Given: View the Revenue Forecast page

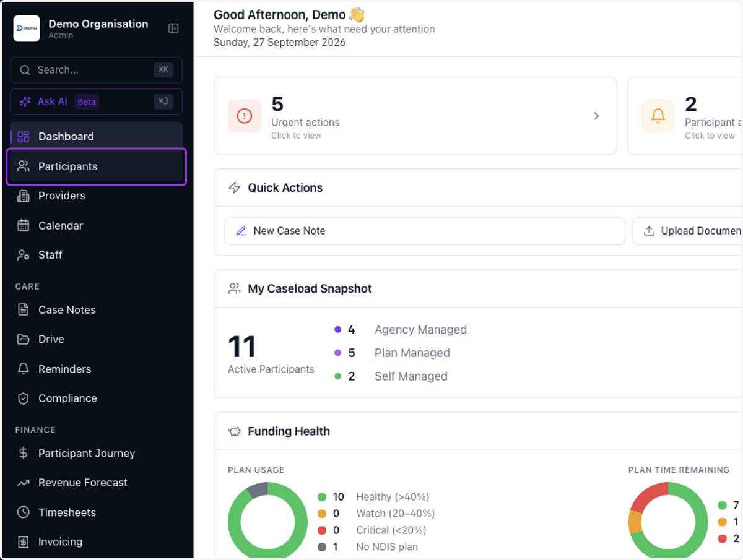Looking at the screenshot, I should point(96,483).
